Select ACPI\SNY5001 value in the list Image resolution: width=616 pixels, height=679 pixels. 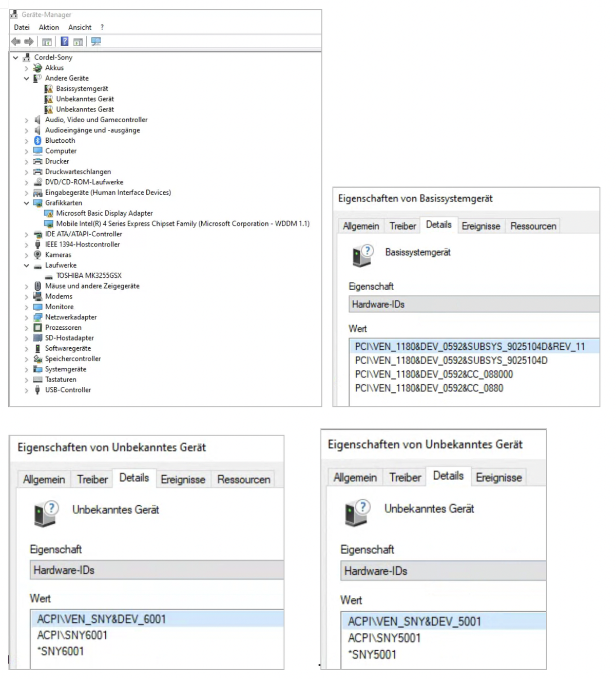click(x=384, y=638)
